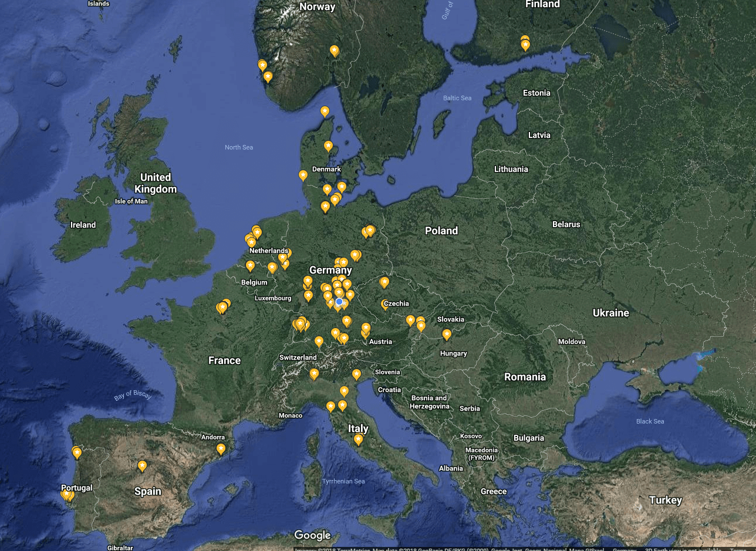This screenshot has width=756, height=551.
Task: Select the saved star pin in northern Czechia
Action: [384, 282]
